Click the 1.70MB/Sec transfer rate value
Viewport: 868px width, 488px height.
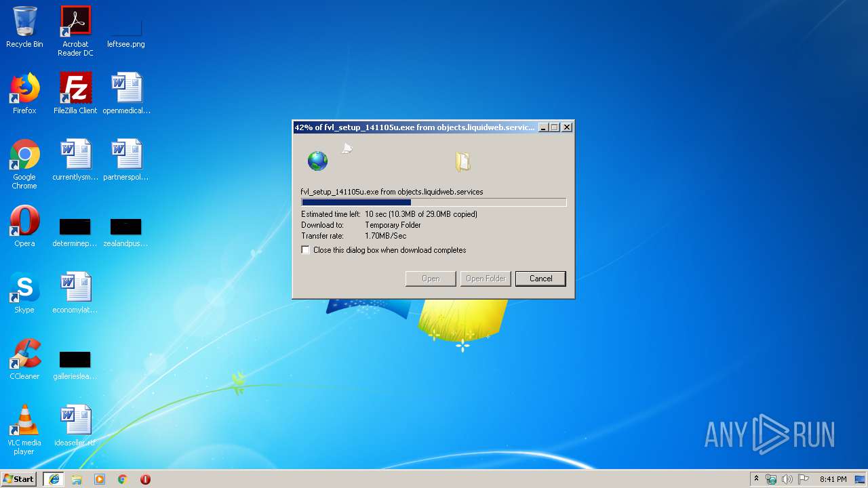[x=385, y=236]
